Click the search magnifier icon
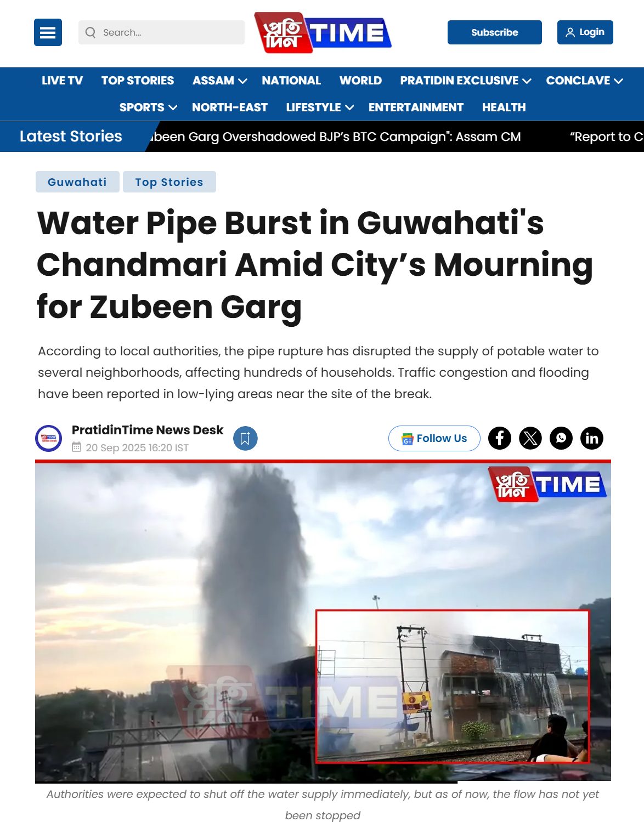The height and width of the screenshot is (822, 644). point(91,32)
